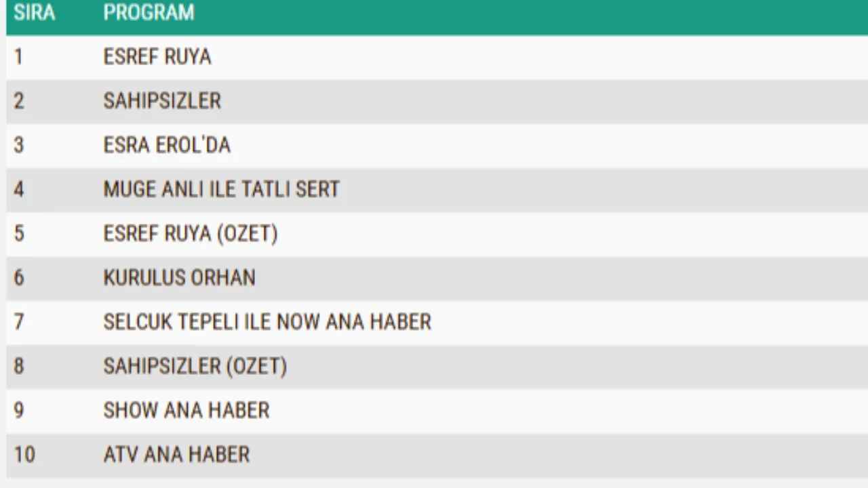
Task: Select the ESREF RUYA program entry
Action: click(157, 57)
